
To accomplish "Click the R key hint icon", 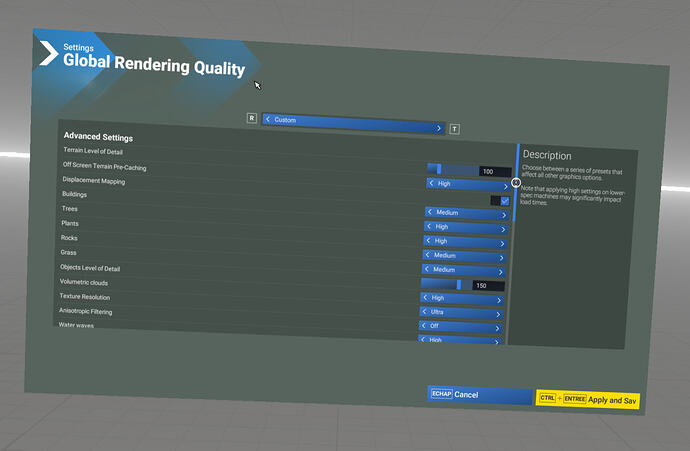I will (252, 118).
